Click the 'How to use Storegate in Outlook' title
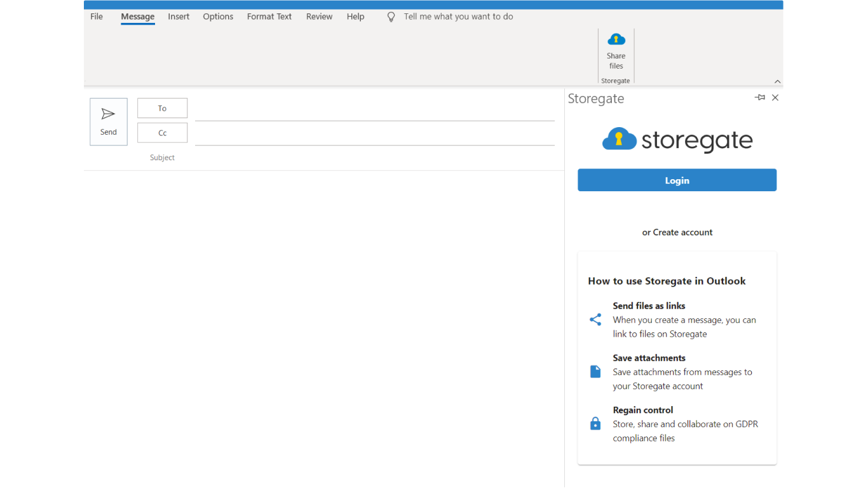Screen dimensions: 868x488 point(667,281)
